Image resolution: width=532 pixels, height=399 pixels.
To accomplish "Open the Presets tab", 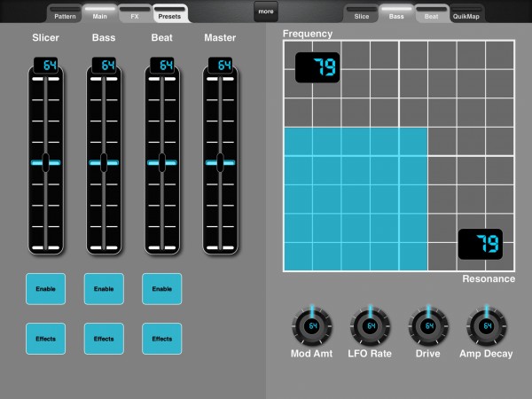I will [169, 14].
